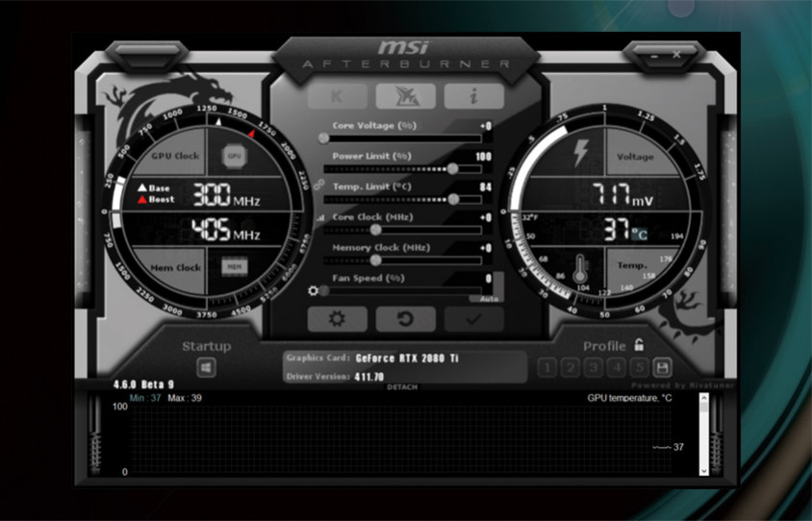Click the Voltage gauge label
The height and width of the screenshot is (521, 812).
635,157
